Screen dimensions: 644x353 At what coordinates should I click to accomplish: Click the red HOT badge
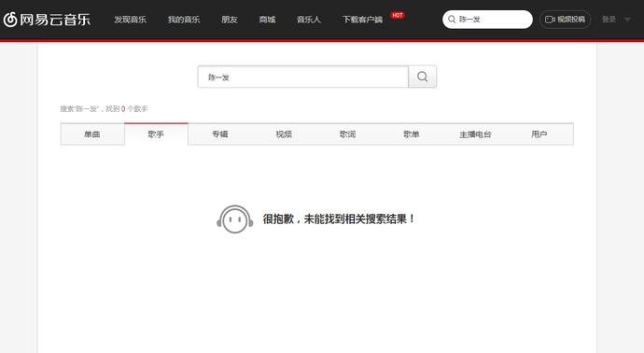tap(398, 15)
